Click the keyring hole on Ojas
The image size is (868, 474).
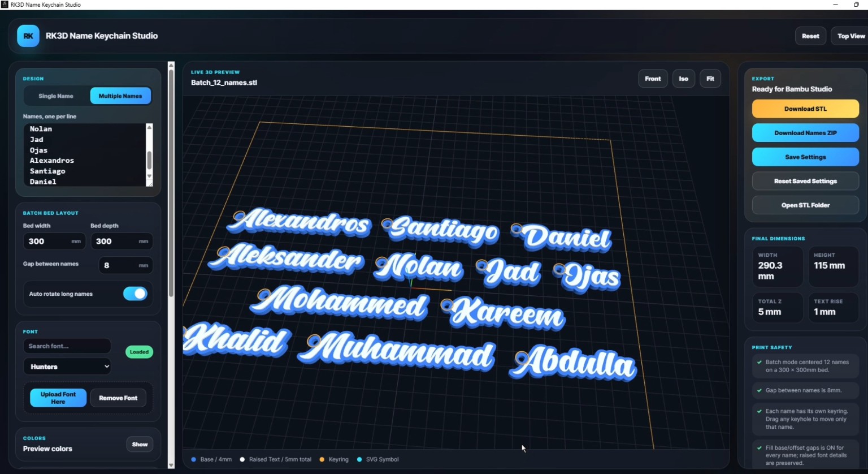[559, 269]
